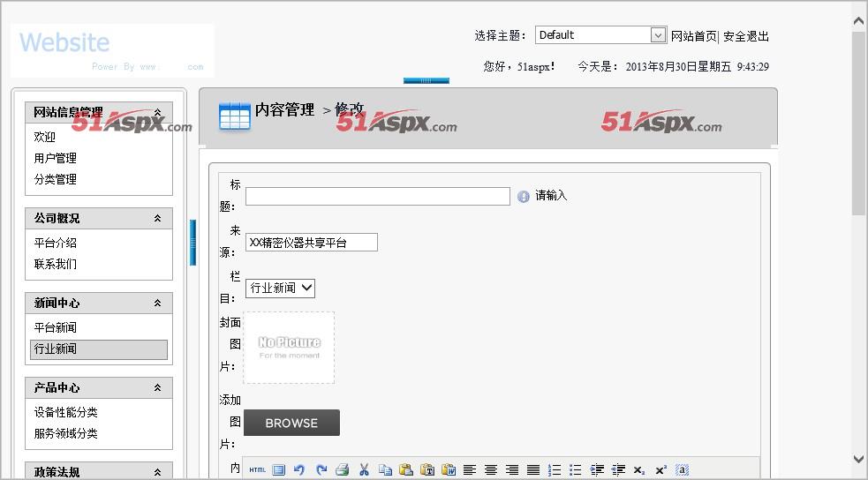The width and height of the screenshot is (868, 480).
Task: Go to 网站首页 link
Action: click(x=694, y=36)
